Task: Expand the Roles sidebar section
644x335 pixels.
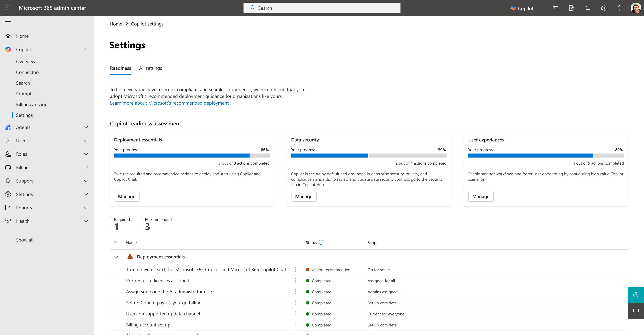Action: tap(86, 154)
